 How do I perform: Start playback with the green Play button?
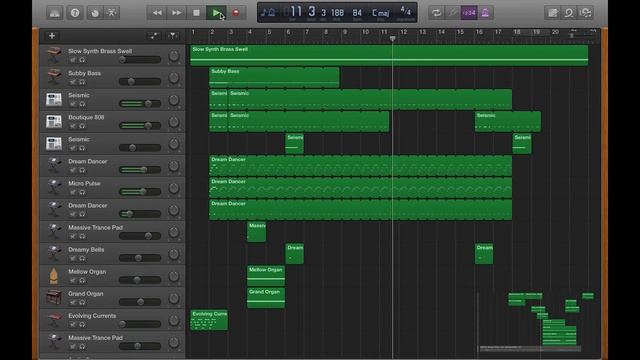click(216, 13)
